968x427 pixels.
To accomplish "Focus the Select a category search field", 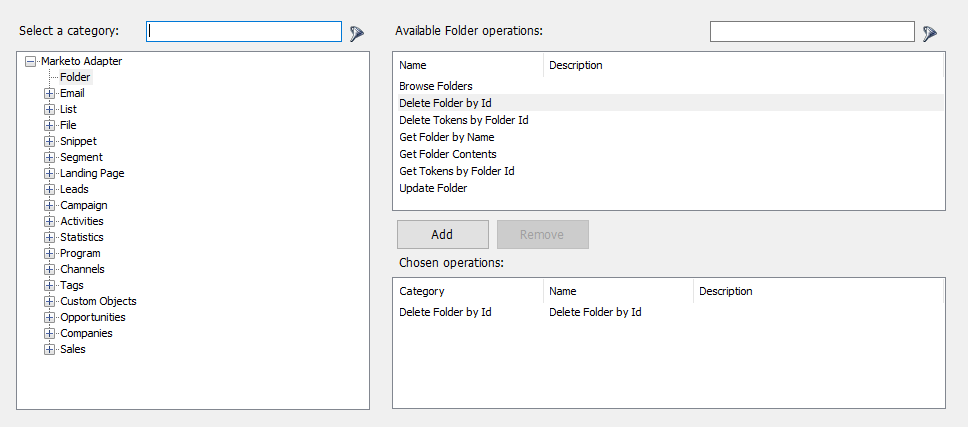I will point(244,32).
